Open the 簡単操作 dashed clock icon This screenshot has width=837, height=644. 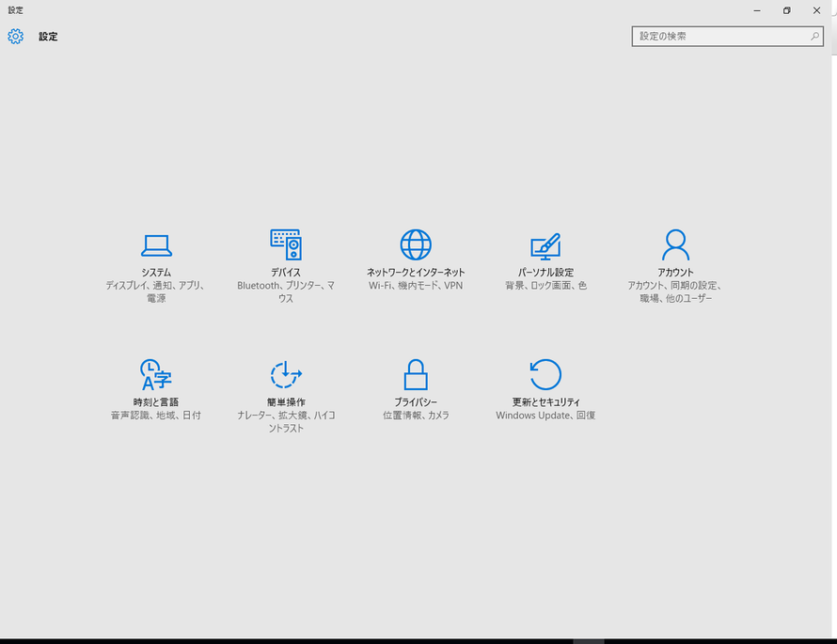tap(286, 374)
